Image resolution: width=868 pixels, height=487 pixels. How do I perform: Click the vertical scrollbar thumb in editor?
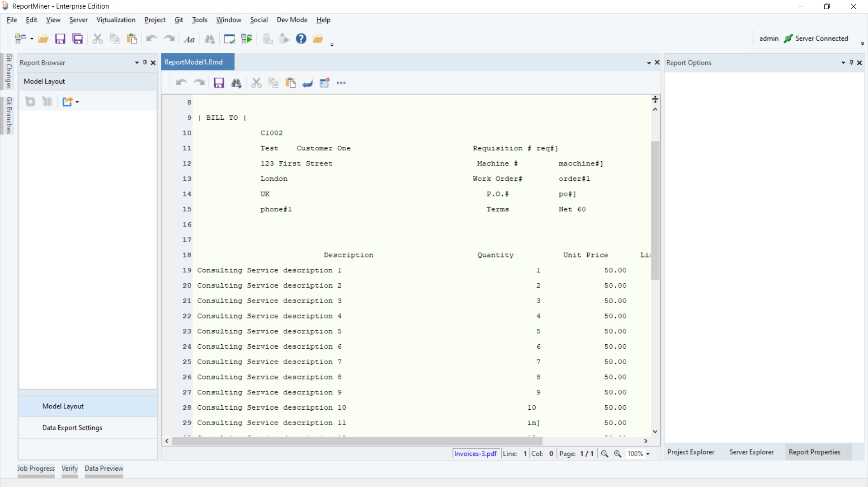655,210
